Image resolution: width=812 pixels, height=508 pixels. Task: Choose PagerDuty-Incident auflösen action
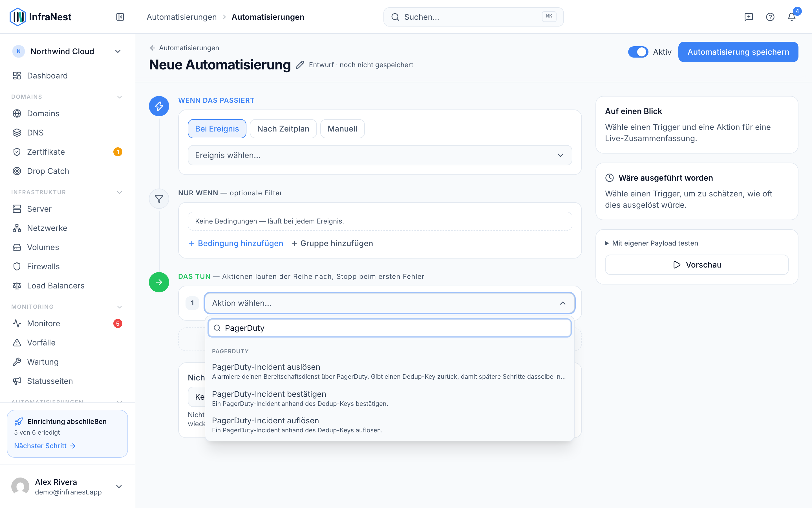pos(389,425)
